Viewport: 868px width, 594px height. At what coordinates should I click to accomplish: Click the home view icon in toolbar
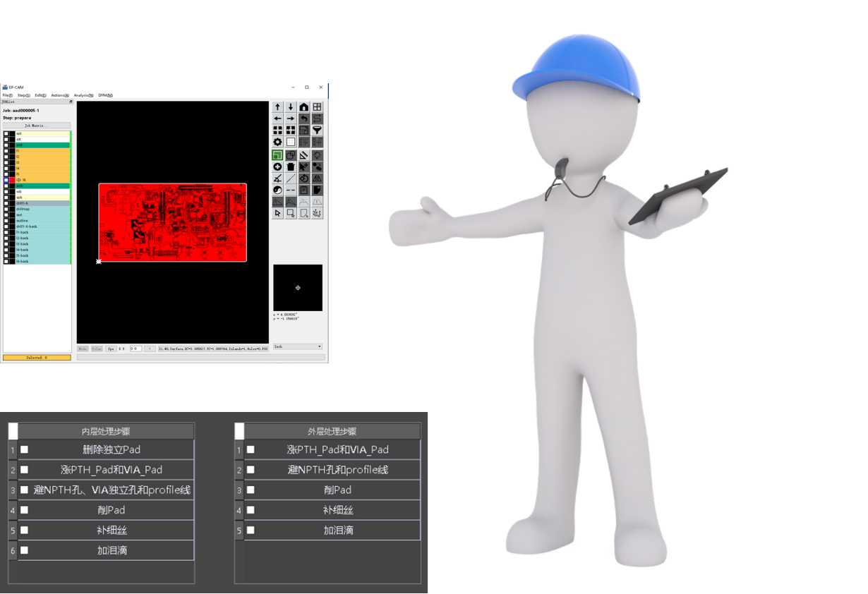[x=303, y=107]
